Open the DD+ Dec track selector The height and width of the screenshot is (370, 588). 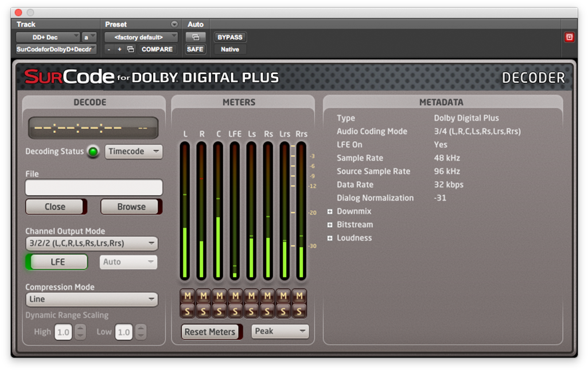pos(48,37)
